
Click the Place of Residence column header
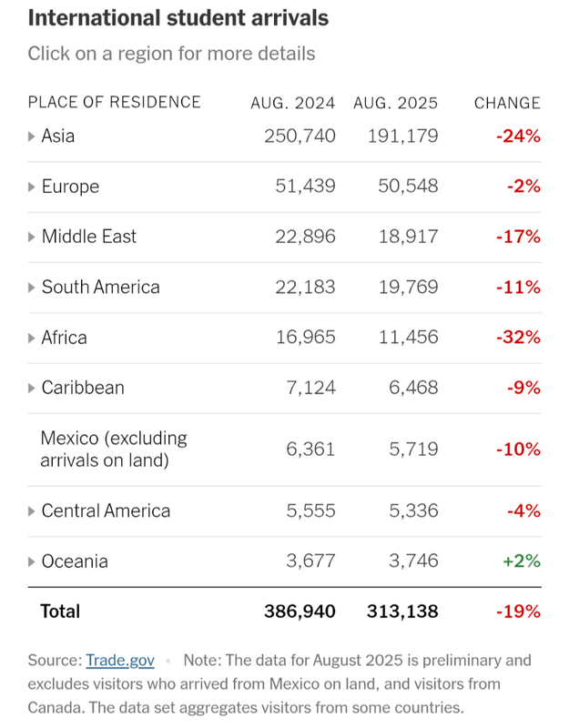tap(114, 103)
